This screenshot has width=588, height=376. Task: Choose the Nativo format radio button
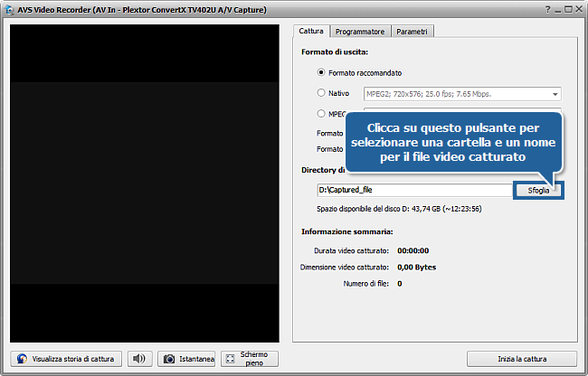click(x=320, y=93)
